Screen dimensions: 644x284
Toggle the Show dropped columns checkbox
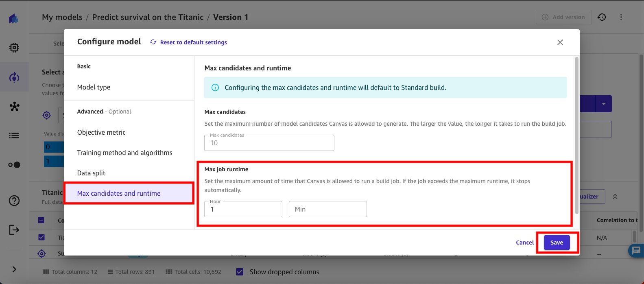[240, 272]
